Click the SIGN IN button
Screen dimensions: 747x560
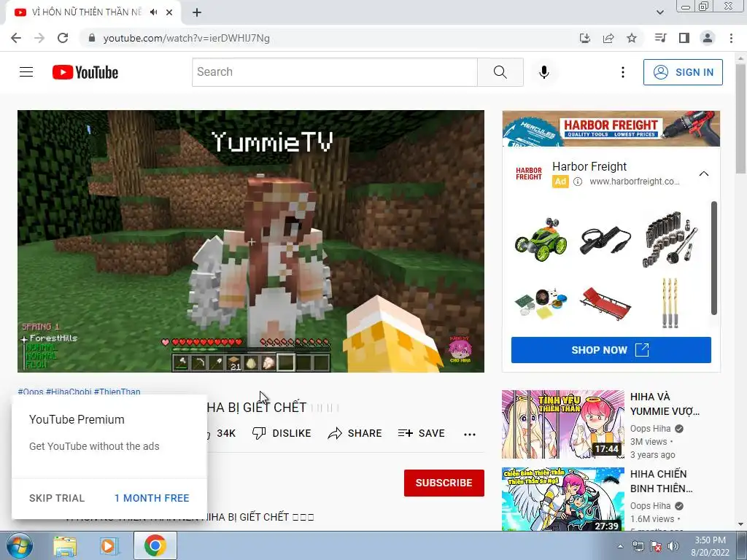point(683,72)
